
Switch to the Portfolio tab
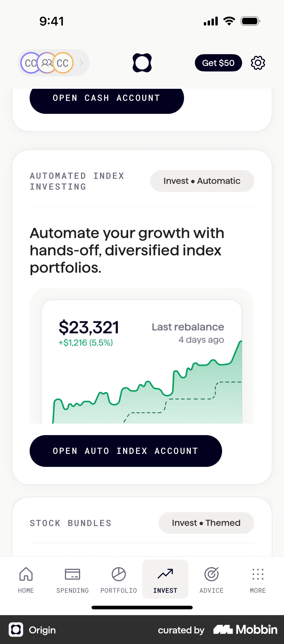coord(119,579)
